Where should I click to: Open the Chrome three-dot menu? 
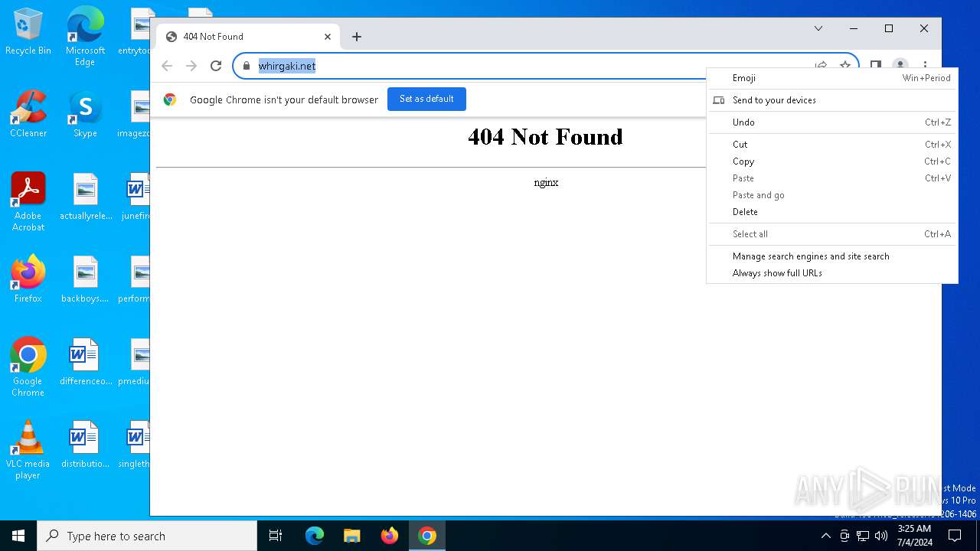(925, 66)
